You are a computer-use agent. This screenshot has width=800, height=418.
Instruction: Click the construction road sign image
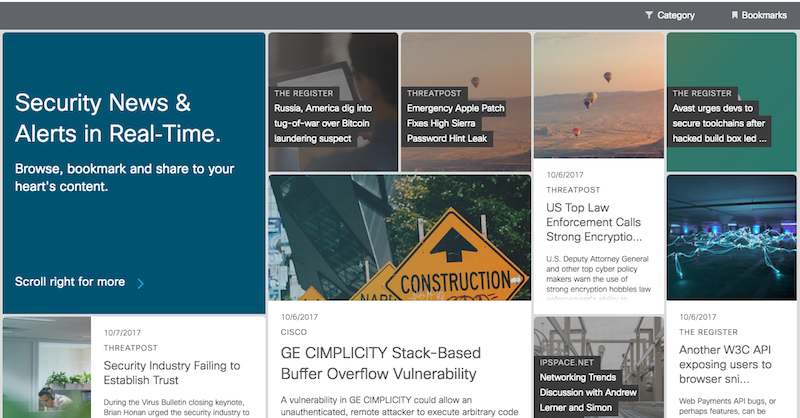pyautogui.click(x=399, y=237)
